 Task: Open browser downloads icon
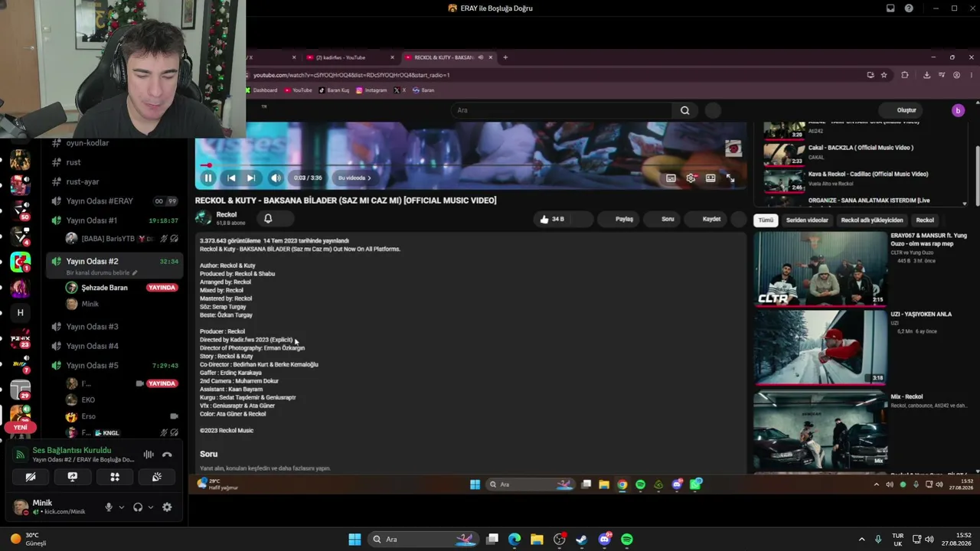pos(926,75)
